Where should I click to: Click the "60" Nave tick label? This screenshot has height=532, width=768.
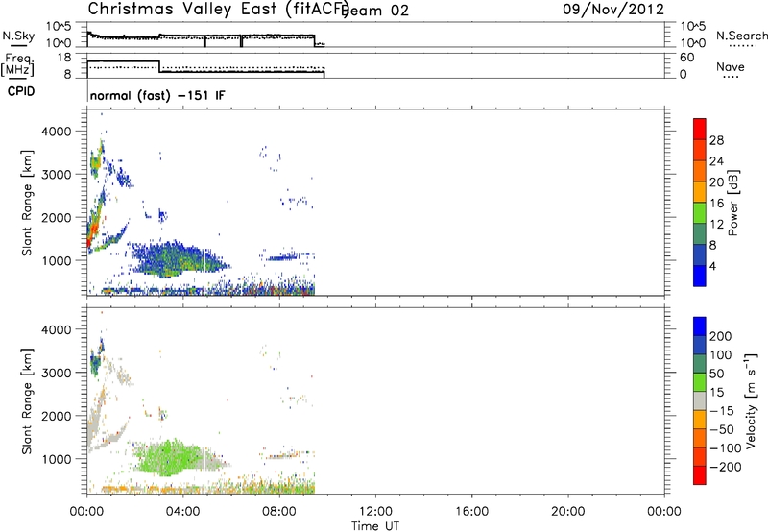pos(687,58)
